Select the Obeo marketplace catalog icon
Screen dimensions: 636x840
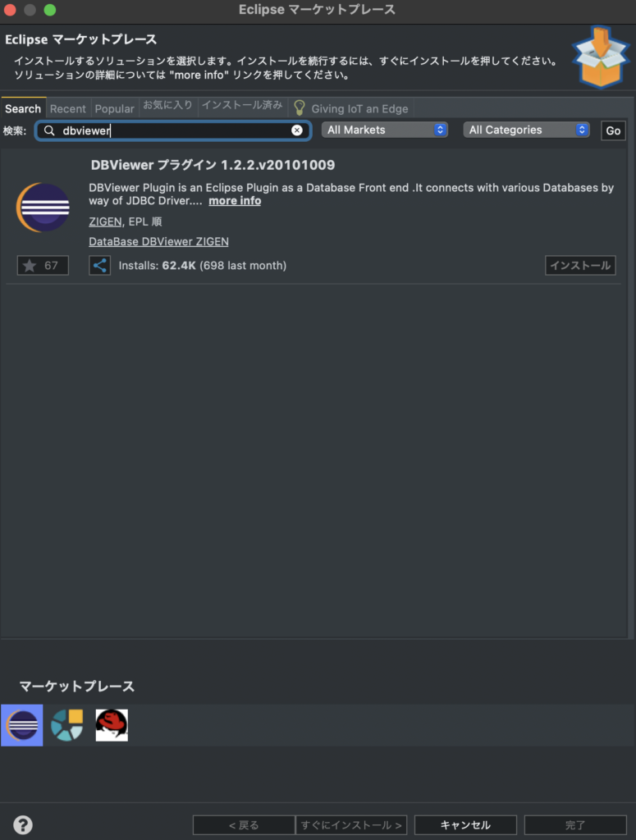coord(67,725)
